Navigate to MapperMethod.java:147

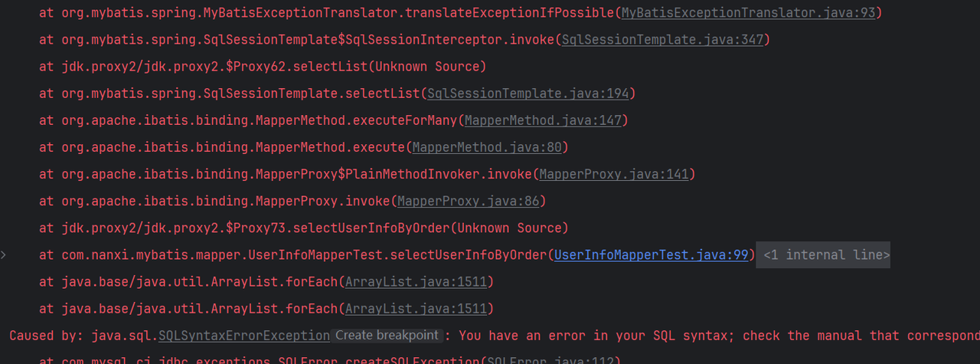click(546, 120)
